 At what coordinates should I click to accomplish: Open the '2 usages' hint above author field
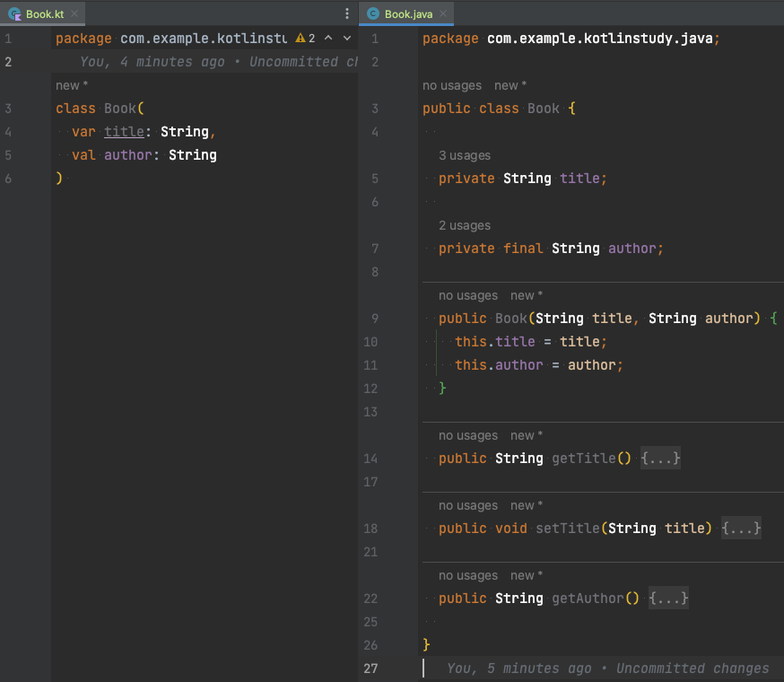coord(465,225)
